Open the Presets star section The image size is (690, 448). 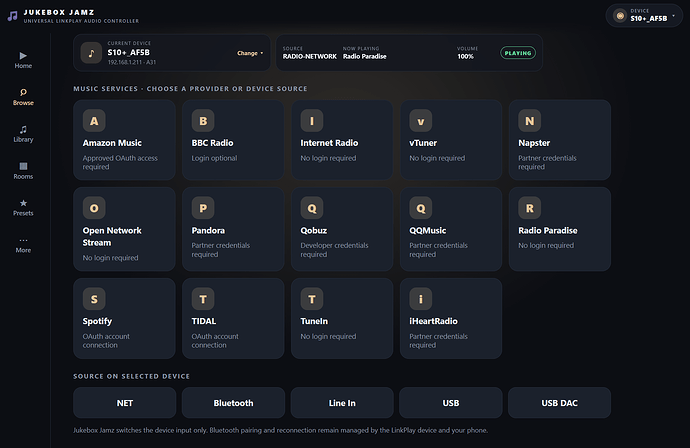click(x=23, y=208)
